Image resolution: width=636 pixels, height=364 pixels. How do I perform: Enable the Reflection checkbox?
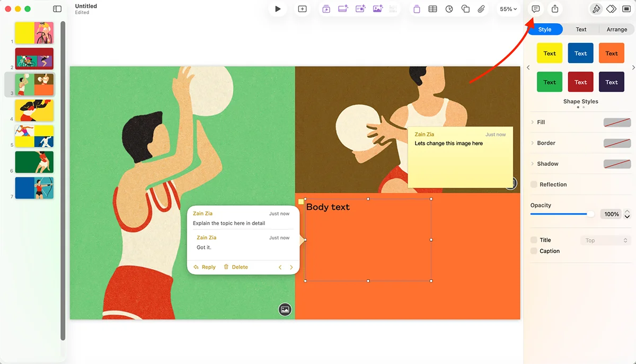coord(534,184)
